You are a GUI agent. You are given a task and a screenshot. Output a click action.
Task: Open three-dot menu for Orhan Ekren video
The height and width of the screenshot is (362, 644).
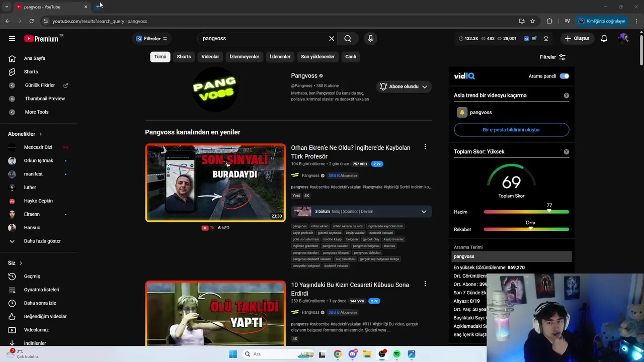point(425,147)
